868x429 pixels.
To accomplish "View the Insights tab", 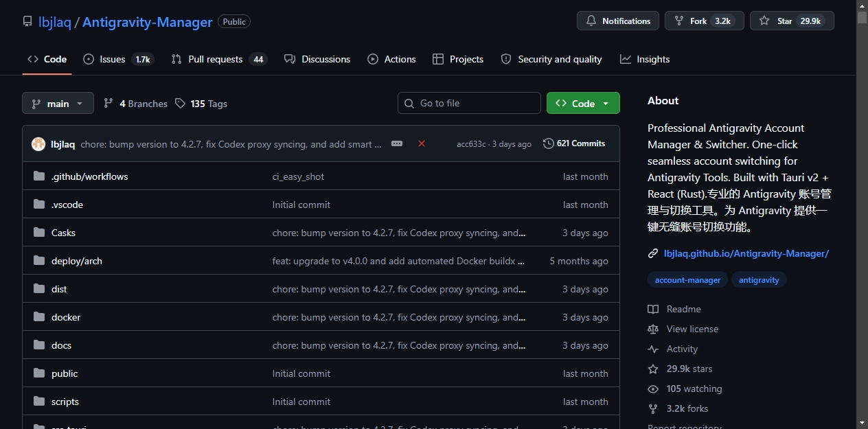I will click(645, 59).
